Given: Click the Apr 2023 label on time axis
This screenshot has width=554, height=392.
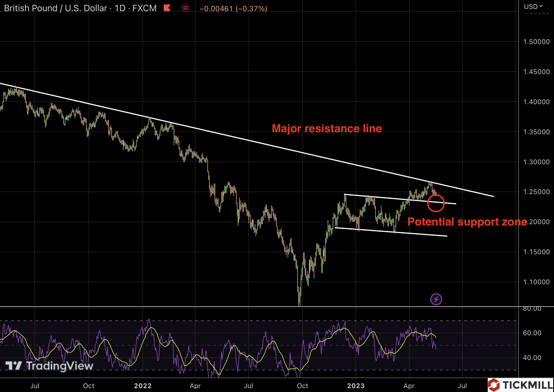Looking at the screenshot, I should tap(409, 386).
